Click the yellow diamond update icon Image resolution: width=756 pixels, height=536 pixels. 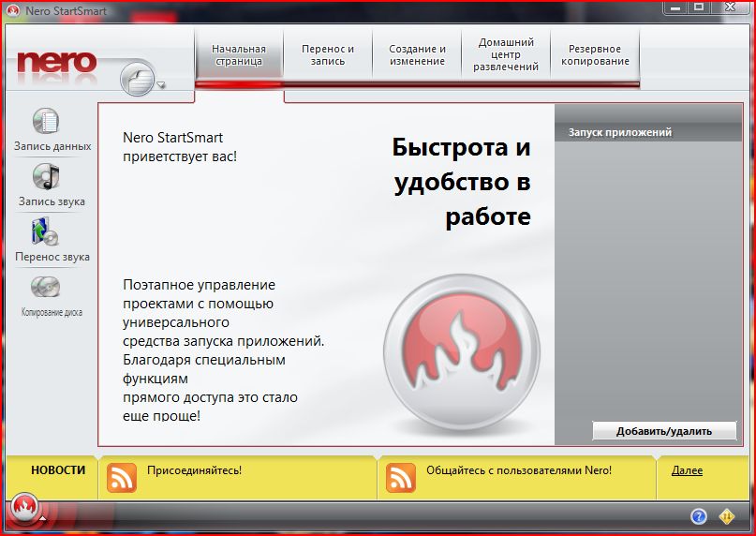click(x=727, y=516)
